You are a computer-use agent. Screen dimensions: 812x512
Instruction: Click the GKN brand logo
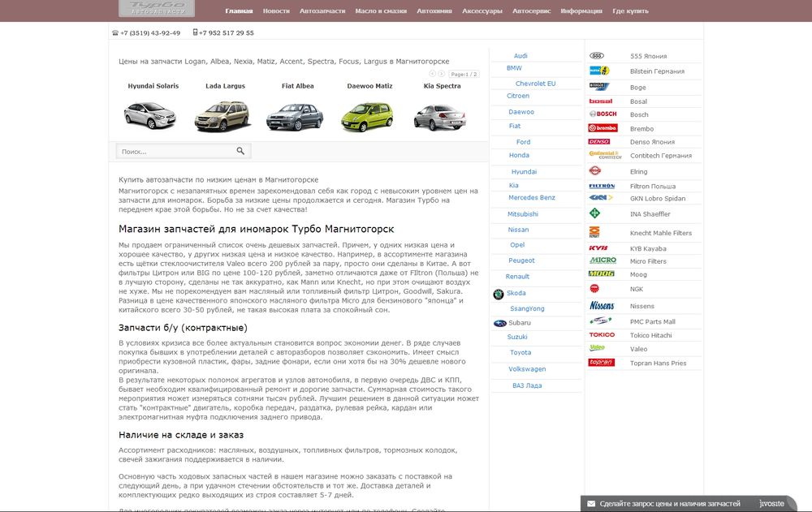click(x=601, y=198)
